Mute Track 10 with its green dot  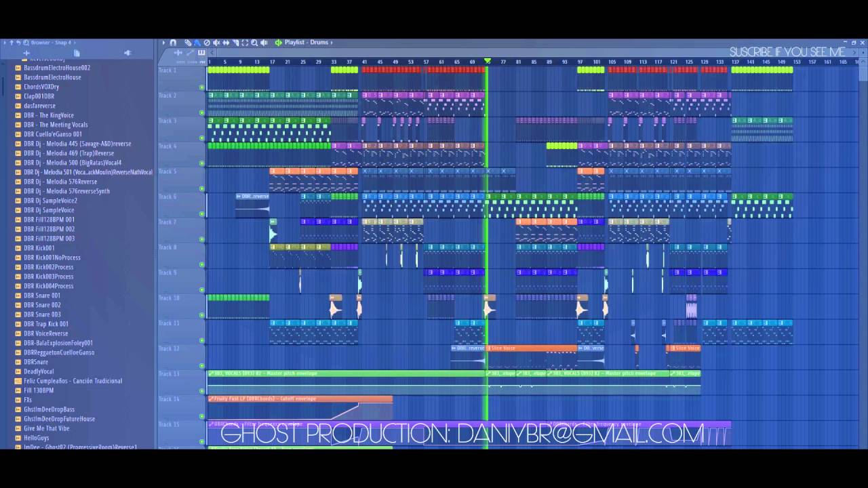pyautogui.click(x=201, y=314)
